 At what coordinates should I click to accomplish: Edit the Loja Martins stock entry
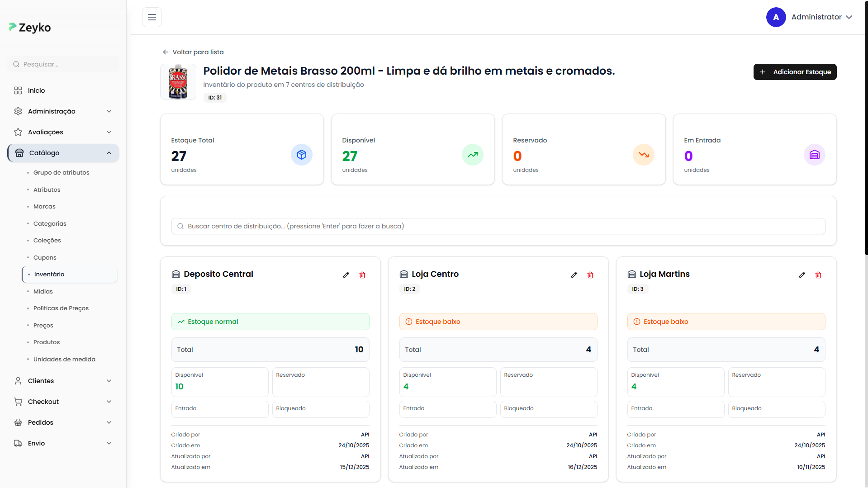[802, 275]
